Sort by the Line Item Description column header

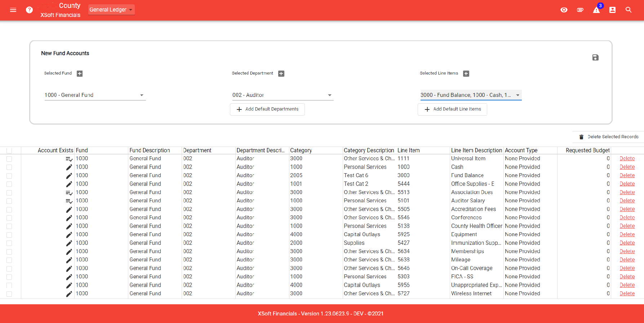(476, 151)
